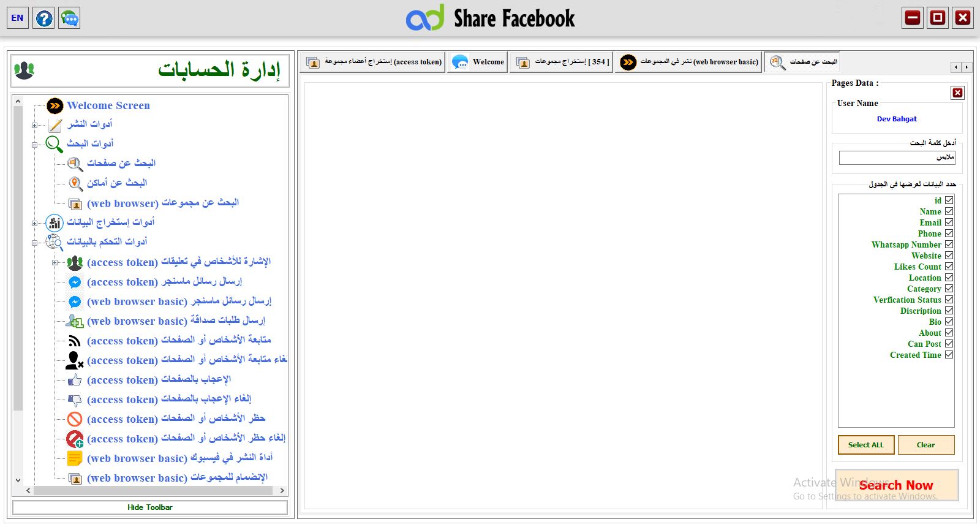Open the chat support bubble icon
Screen dimensions: 980x527
pos(69,18)
